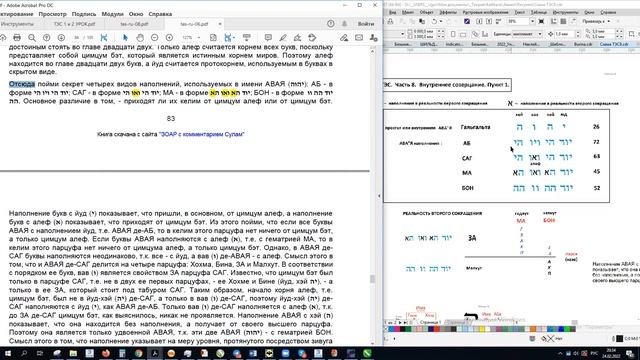
Task: Open the sign document icon in Acrobat
Action: tap(298, 38)
